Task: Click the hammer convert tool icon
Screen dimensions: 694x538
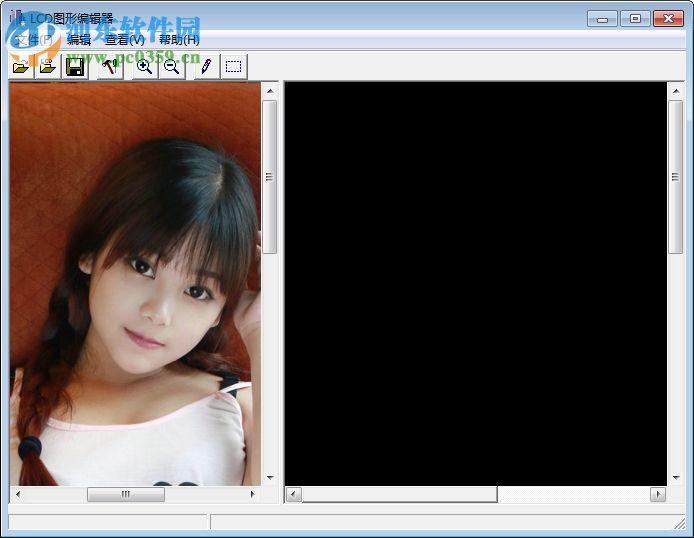Action: (x=110, y=67)
